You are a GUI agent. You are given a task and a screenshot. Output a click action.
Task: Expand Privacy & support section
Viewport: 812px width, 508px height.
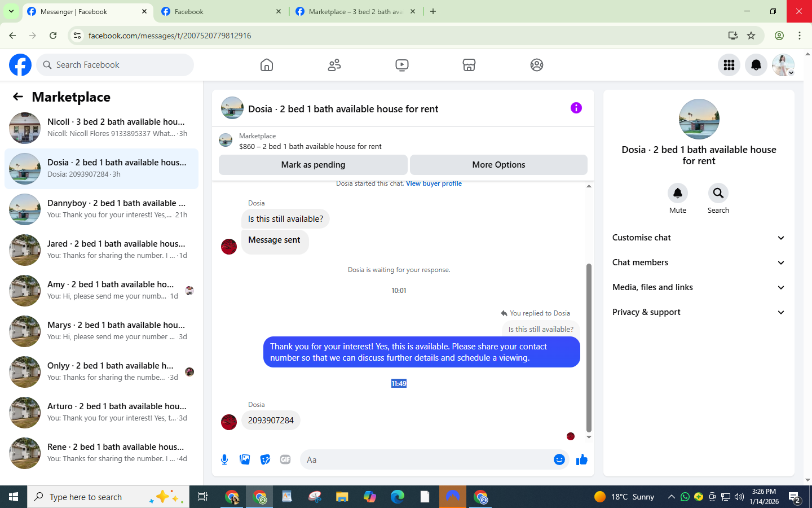(699, 312)
